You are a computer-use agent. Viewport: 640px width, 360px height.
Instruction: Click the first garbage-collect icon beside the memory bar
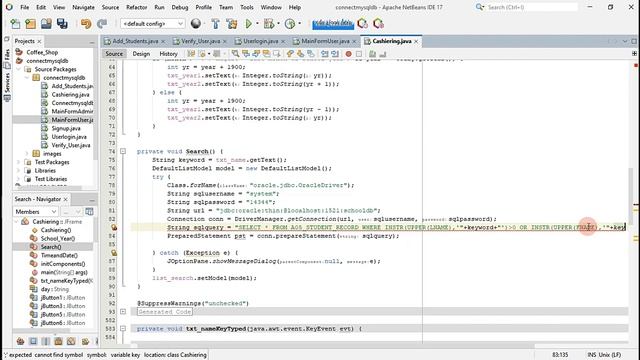(362, 24)
